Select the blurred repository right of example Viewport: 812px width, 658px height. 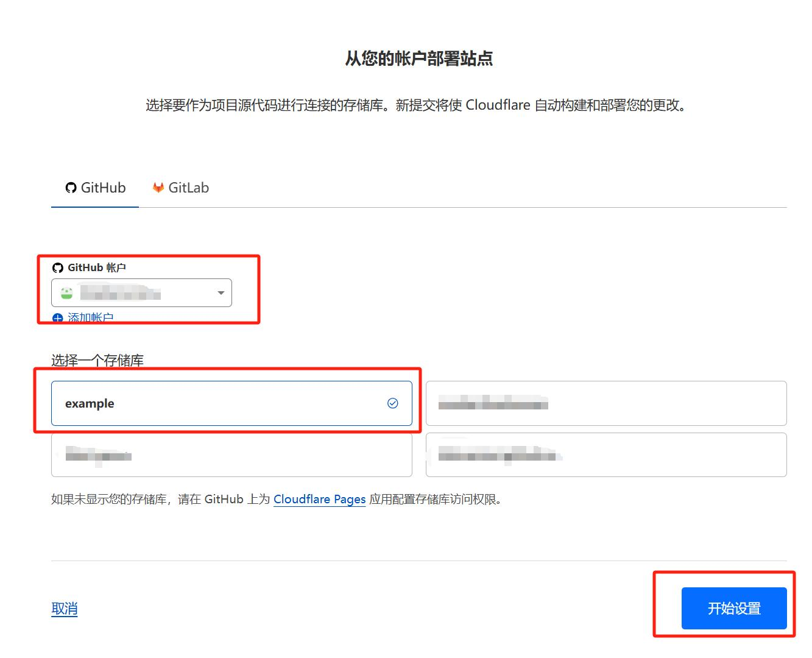(x=606, y=403)
